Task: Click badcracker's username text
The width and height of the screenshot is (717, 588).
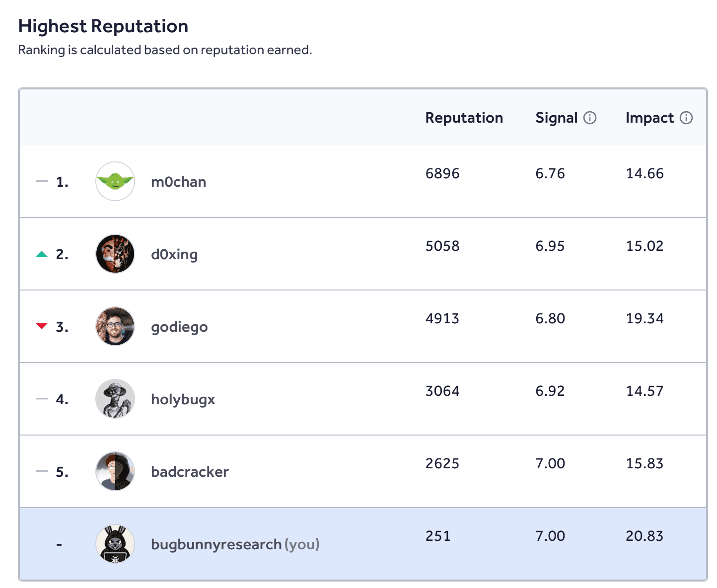Action: click(190, 471)
